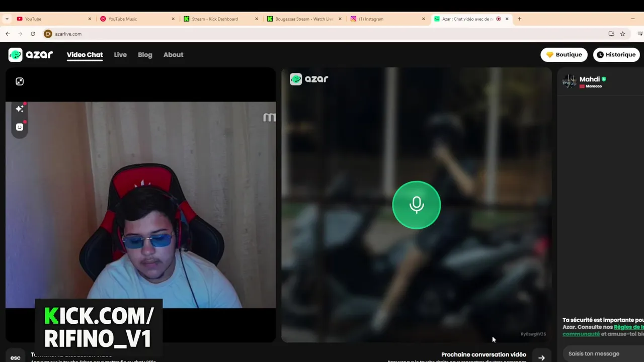Click the Morocco country label
This screenshot has width=644, height=362.
594,86
